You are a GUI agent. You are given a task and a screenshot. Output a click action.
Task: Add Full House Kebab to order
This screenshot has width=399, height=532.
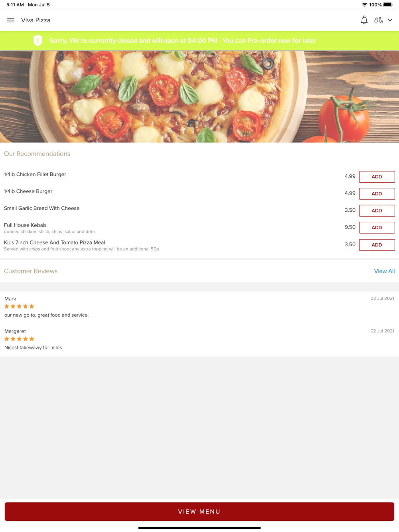(x=377, y=228)
